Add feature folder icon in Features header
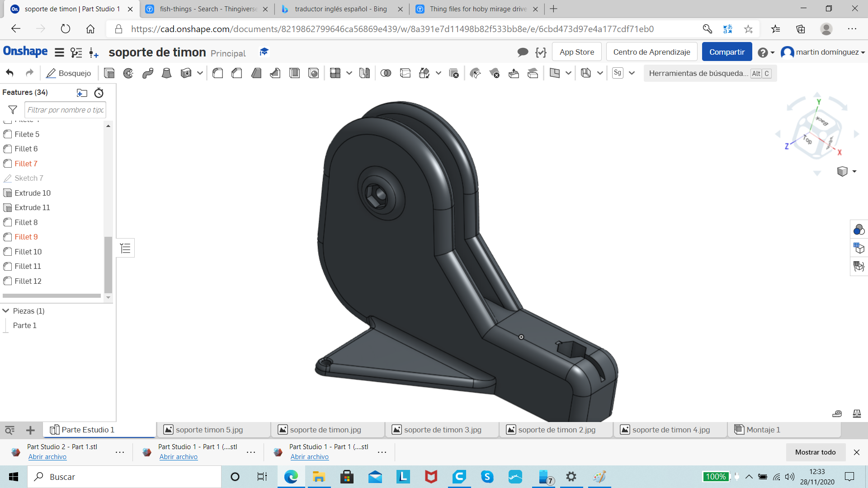 click(82, 93)
